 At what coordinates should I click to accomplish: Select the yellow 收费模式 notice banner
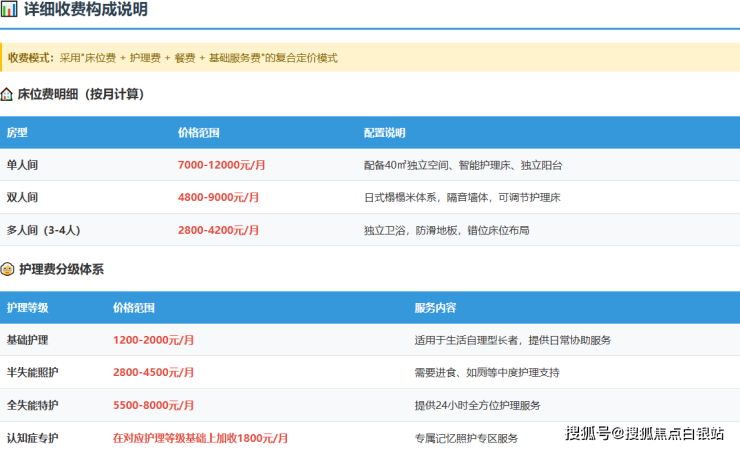coord(370,58)
